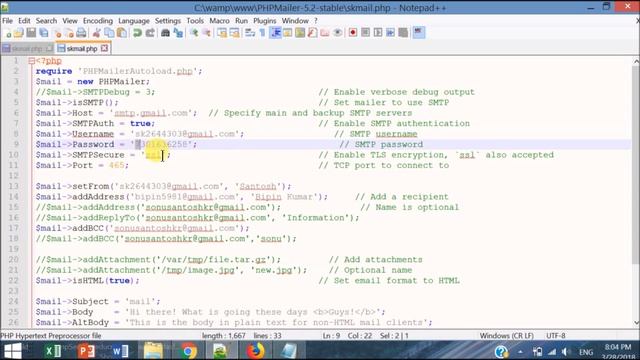Screen dimensions: 640x360
Task: Open Firefox from the taskbar
Action: (x=255, y=351)
